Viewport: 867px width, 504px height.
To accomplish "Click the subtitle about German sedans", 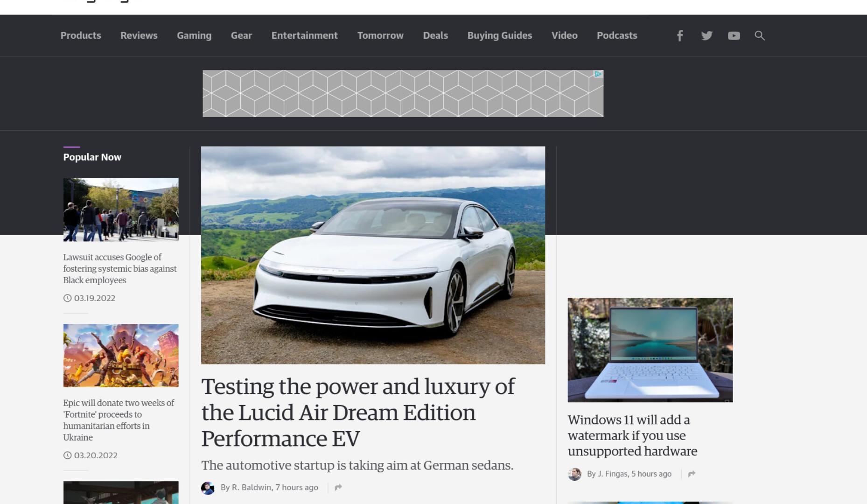I will (x=357, y=466).
